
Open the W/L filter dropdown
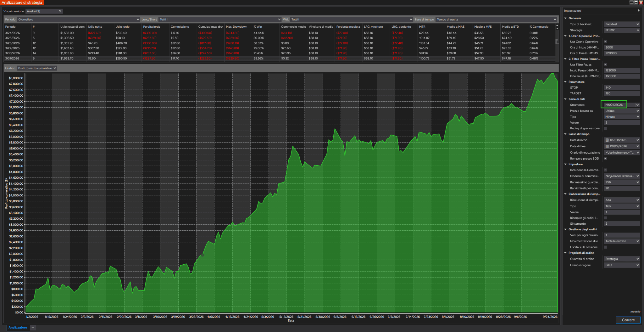[351, 20]
